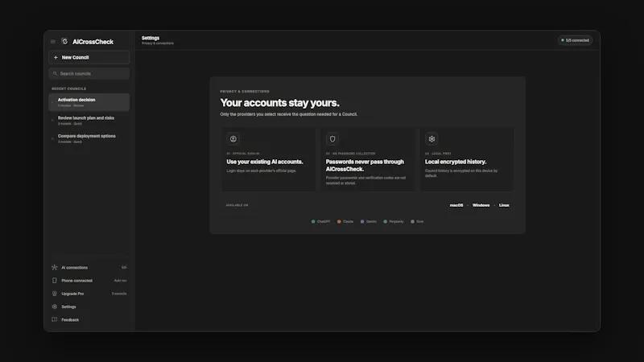
Task: Click the Feedback speech icon
Action: (x=54, y=319)
